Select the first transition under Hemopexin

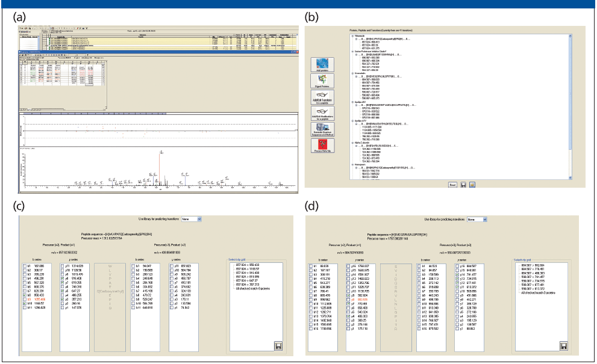[371, 171]
